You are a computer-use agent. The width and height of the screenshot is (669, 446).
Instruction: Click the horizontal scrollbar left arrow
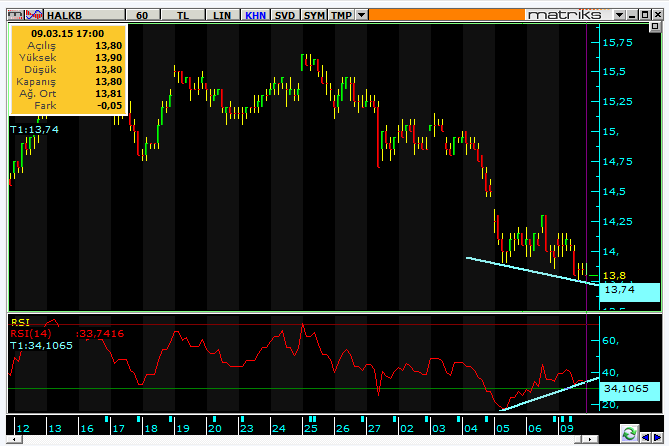[15, 439]
